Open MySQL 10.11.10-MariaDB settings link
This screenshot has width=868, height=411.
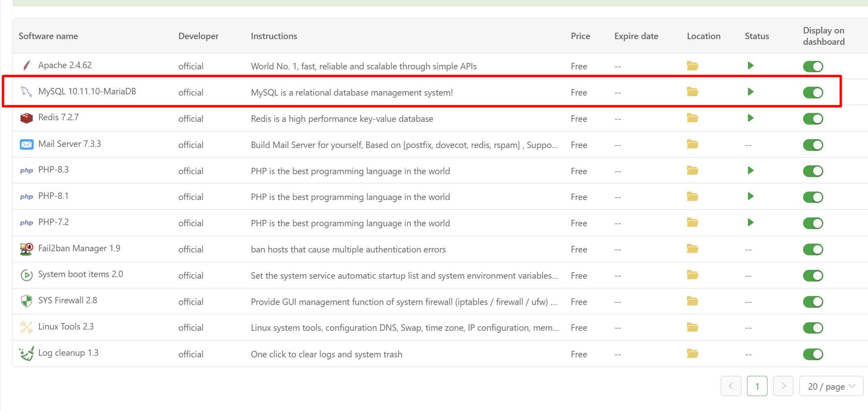[87, 92]
